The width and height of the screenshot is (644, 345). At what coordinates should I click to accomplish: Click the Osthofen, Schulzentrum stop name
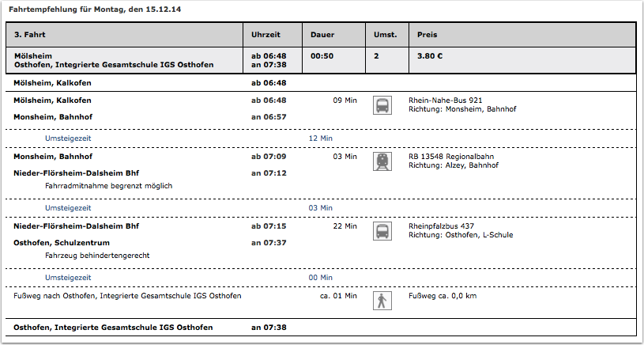[x=62, y=243]
